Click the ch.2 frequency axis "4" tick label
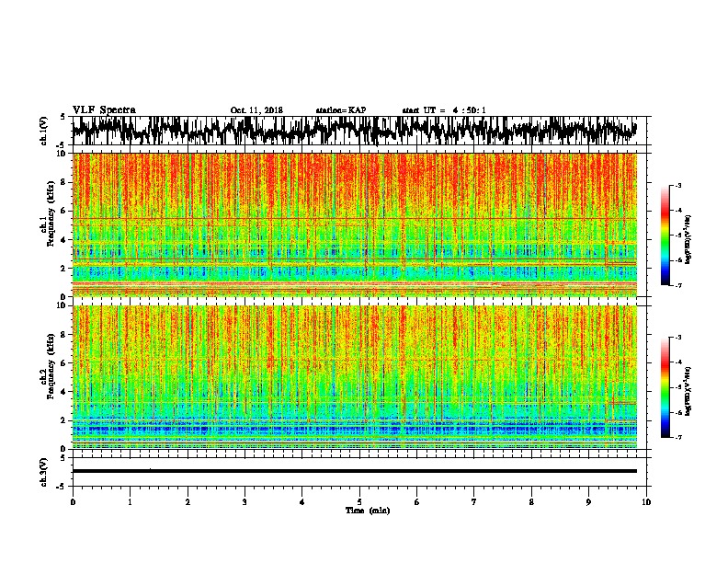The image size is (728, 563). click(x=63, y=392)
